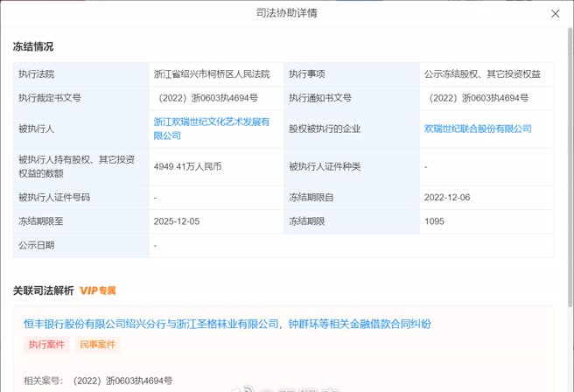Image resolution: width=574 pixels, height=392 pixels.
Task: Click the 执行法院 label cell
Action: coord(80,74)
